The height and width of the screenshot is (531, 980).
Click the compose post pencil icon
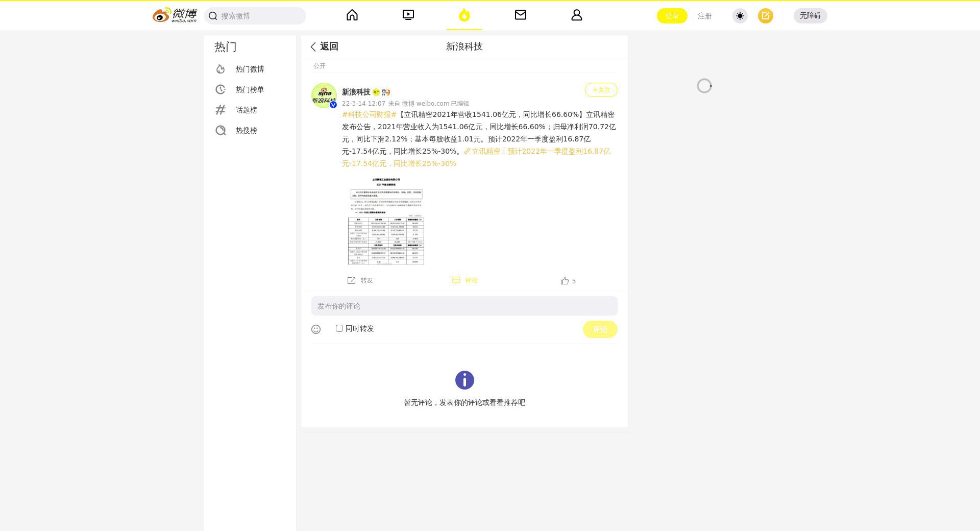click(x=766, y=16)
